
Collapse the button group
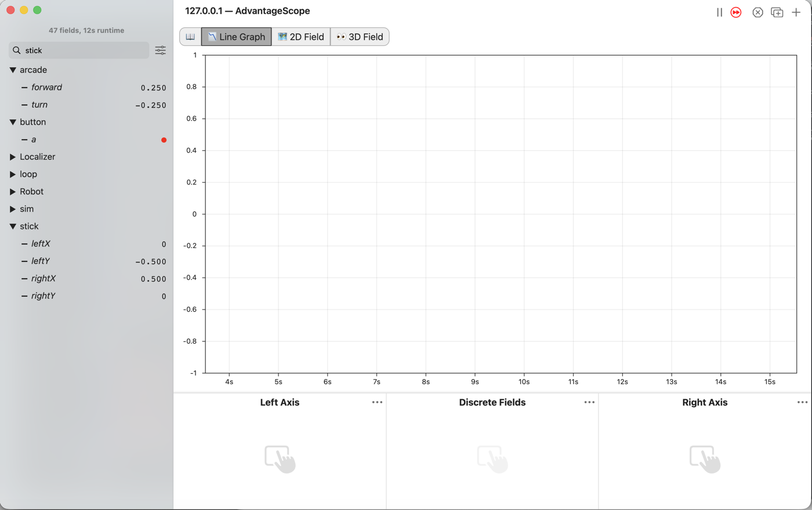coord(13,122)
